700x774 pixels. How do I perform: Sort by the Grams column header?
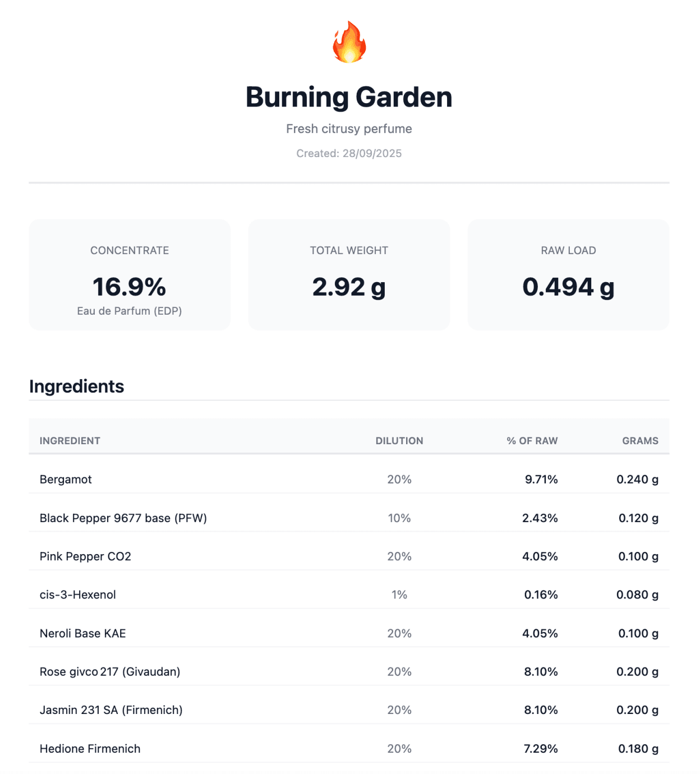click(640, 441)
